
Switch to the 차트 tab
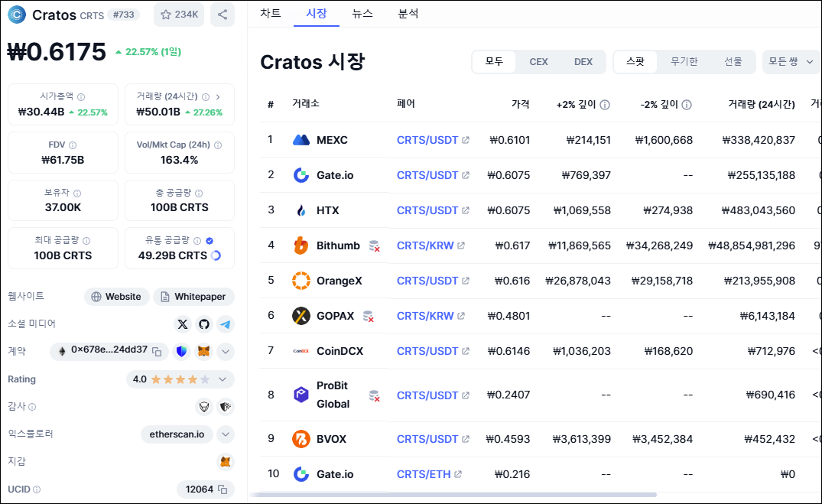[271, 14]
